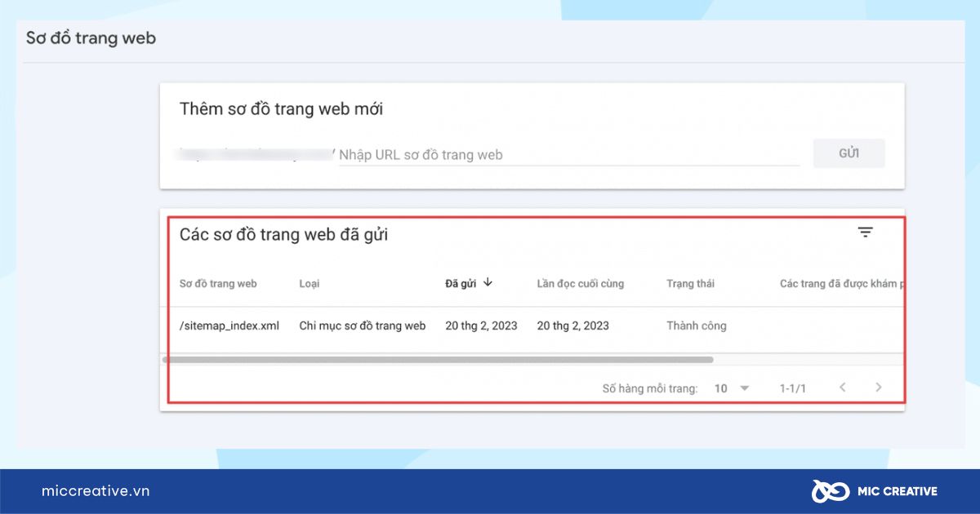Click the 1-1/1 pagination text

[x=793, y=388]
